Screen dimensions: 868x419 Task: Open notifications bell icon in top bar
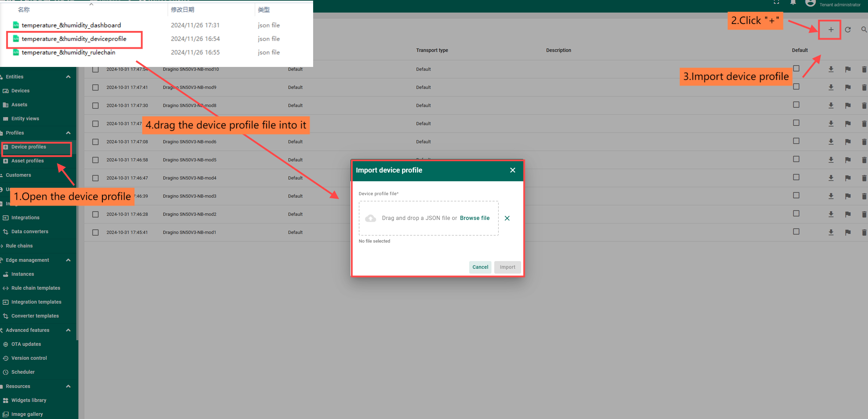pyautogui.click(x=793, y=3)
